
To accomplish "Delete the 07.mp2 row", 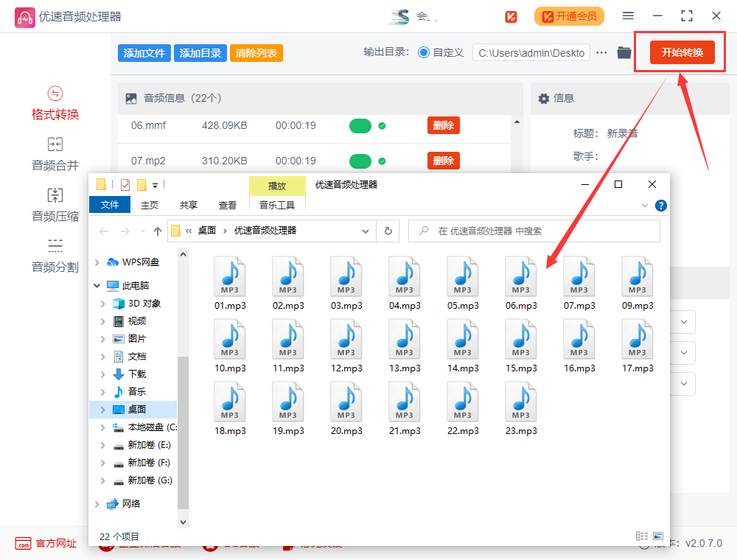I will click(443, 161).
